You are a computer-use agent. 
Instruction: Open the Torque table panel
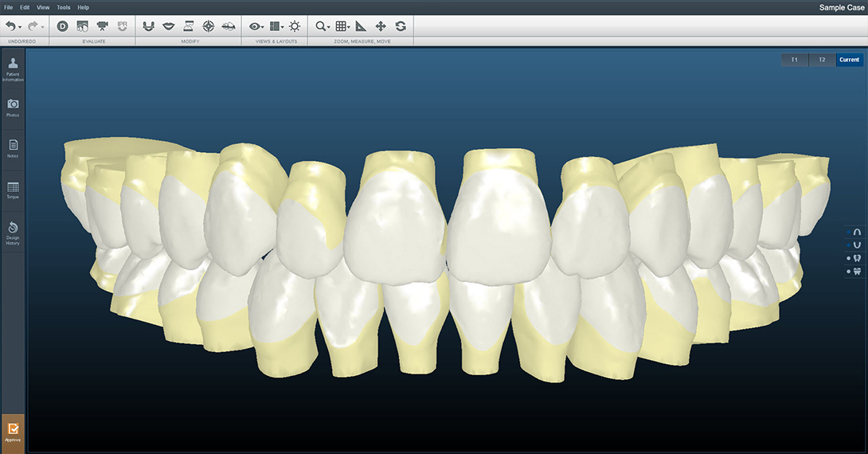click(13, 190)
